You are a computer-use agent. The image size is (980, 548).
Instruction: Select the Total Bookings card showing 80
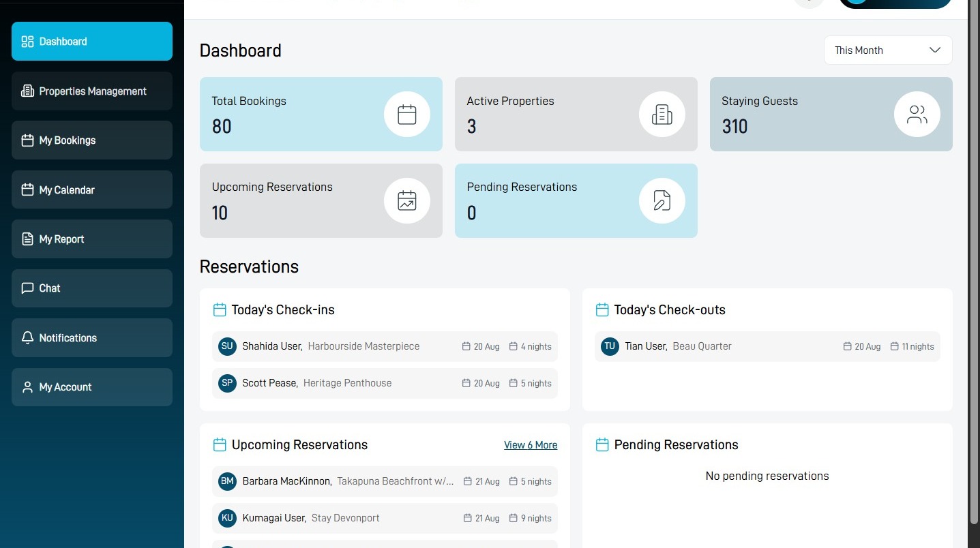tap(321, 114)
